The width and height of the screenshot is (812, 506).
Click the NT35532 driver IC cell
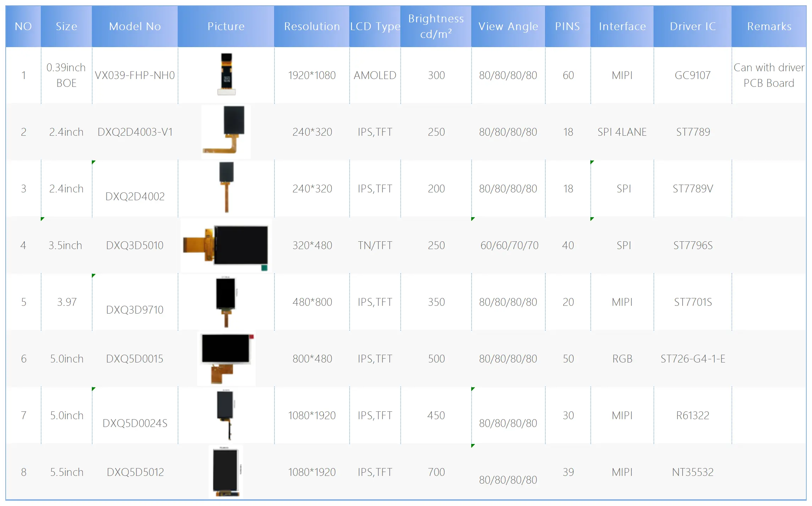click(x=693, y=472)
